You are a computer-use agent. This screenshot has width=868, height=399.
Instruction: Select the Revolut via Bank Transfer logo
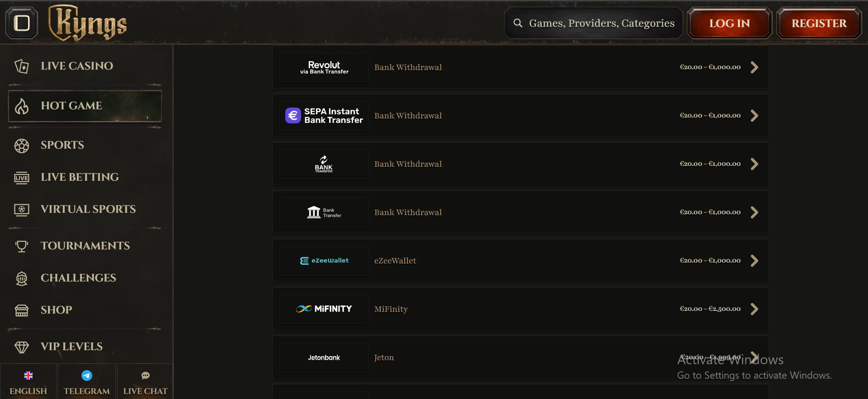[324, 67]
